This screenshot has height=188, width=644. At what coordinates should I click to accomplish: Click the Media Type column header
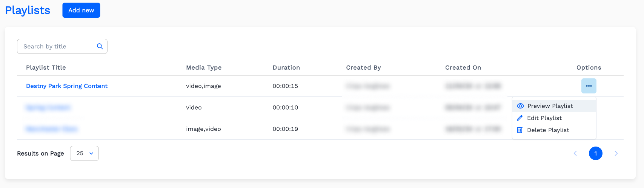pyautogui.click(x=204, y=67)
